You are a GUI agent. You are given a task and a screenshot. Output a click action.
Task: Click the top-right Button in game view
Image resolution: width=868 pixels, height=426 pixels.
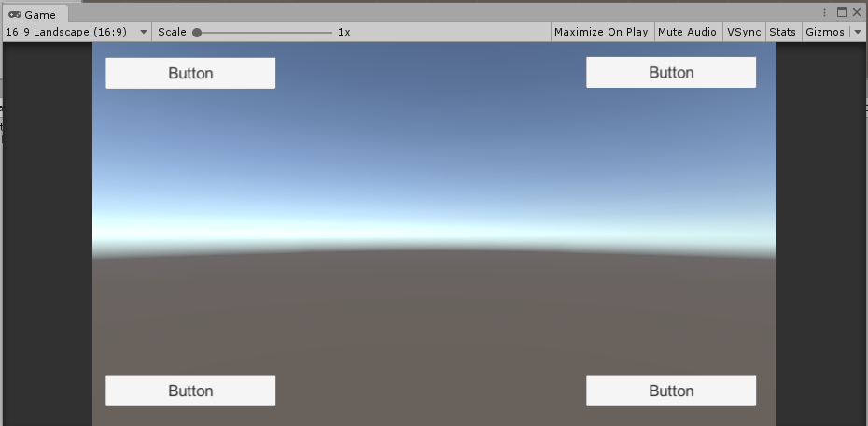pyautogui.click(x=671, y=73)
